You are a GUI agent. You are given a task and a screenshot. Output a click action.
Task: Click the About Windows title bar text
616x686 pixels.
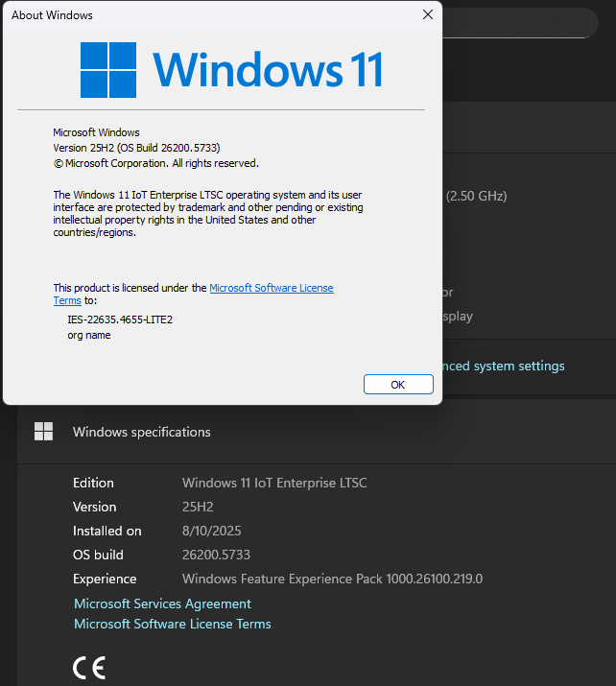[x=52, y=15]
